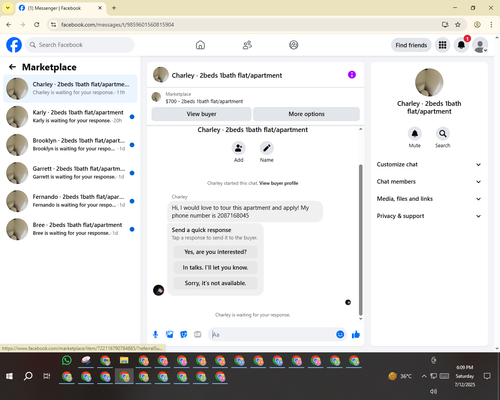
Task: Click the taskbar clock 6:09 PM
Action: pos(465,367)
